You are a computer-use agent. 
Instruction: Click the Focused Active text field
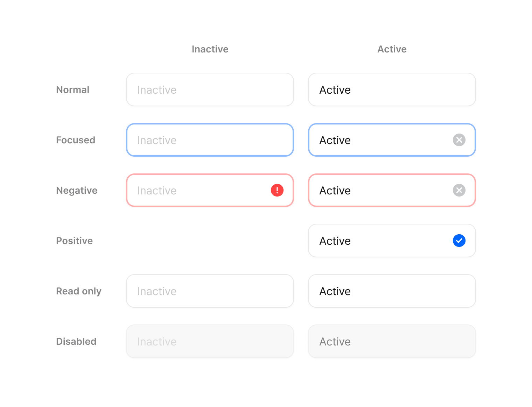[378, 140]
